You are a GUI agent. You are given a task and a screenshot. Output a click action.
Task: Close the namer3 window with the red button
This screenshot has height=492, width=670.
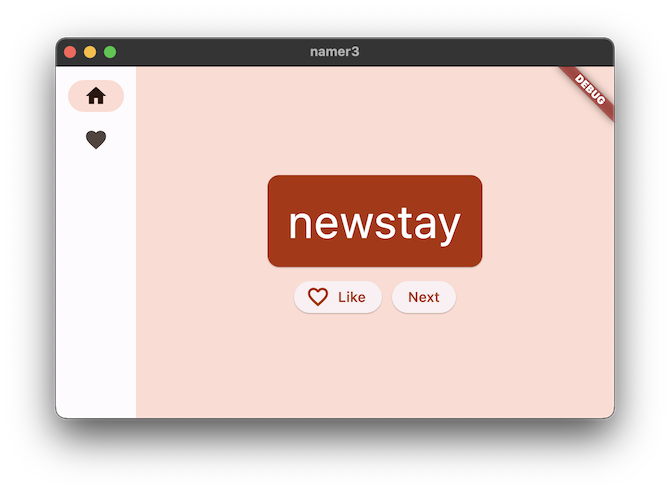pos(70,52)
